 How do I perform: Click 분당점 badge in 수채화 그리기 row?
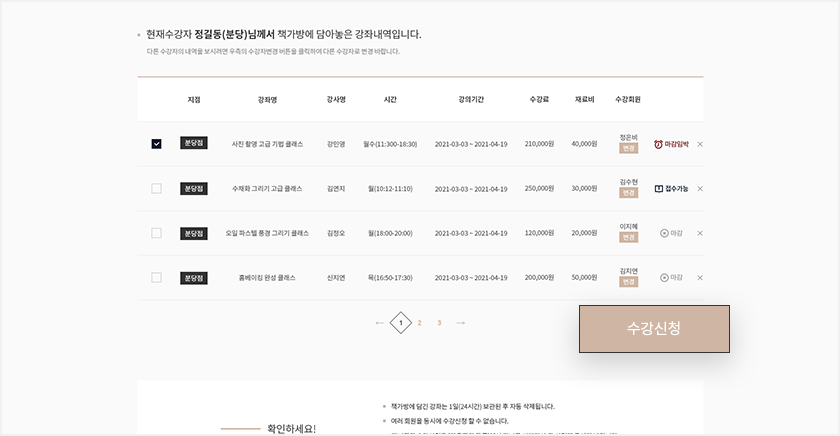pos(194,189)
